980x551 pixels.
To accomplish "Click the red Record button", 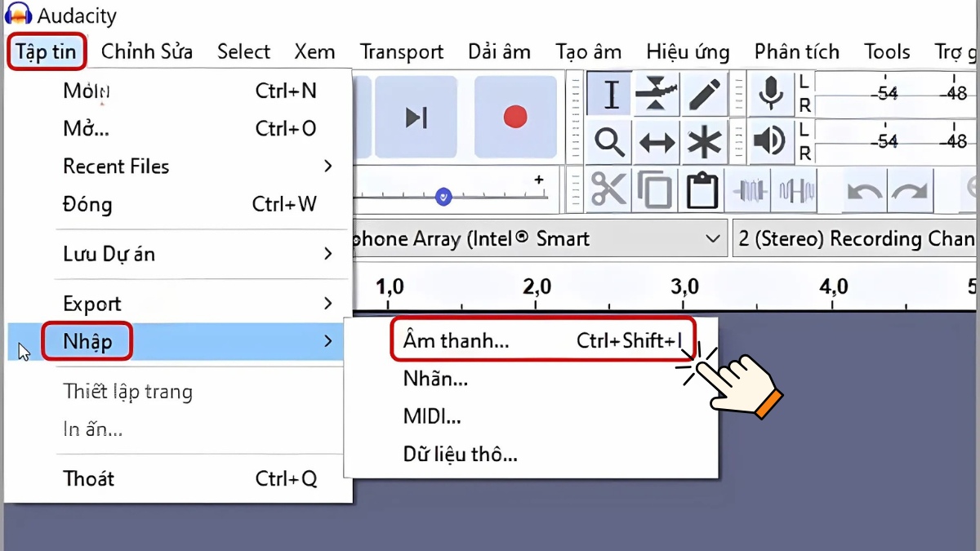I will pyautogui.click(x=515, y=118).
